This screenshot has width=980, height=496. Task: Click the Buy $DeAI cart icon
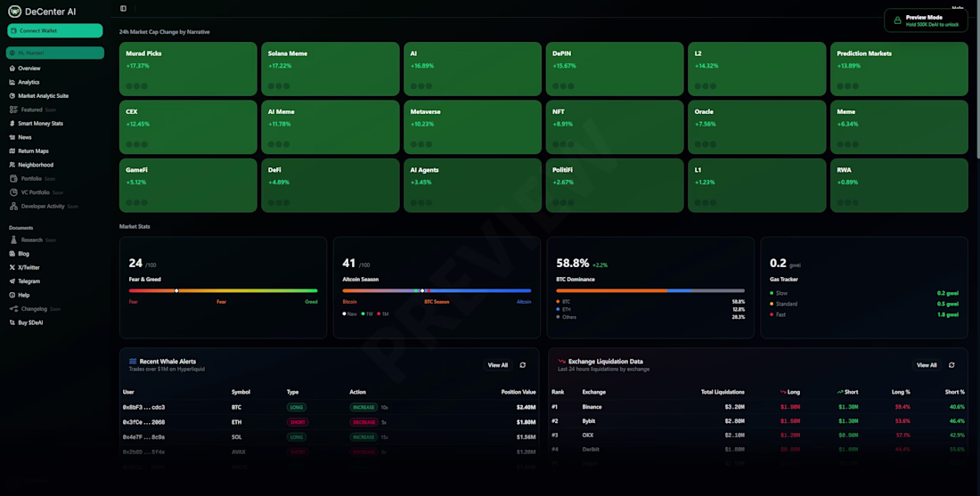coord(12,322)
